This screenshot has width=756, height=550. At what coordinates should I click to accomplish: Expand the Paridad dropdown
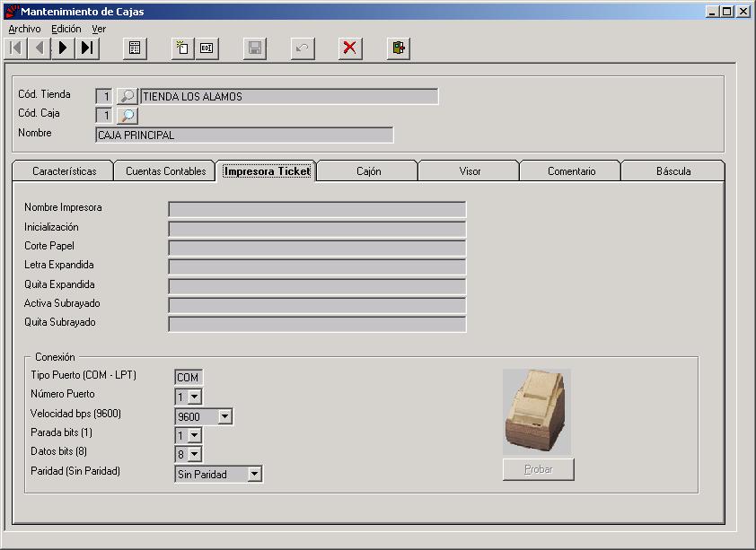pyautogui.click(x=255, y=474)
